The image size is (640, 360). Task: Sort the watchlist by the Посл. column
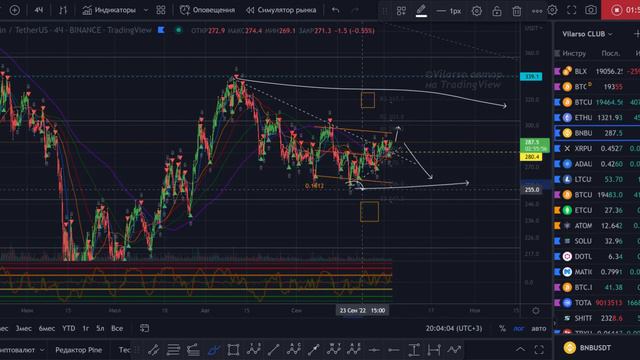click(x=611, y=53)
